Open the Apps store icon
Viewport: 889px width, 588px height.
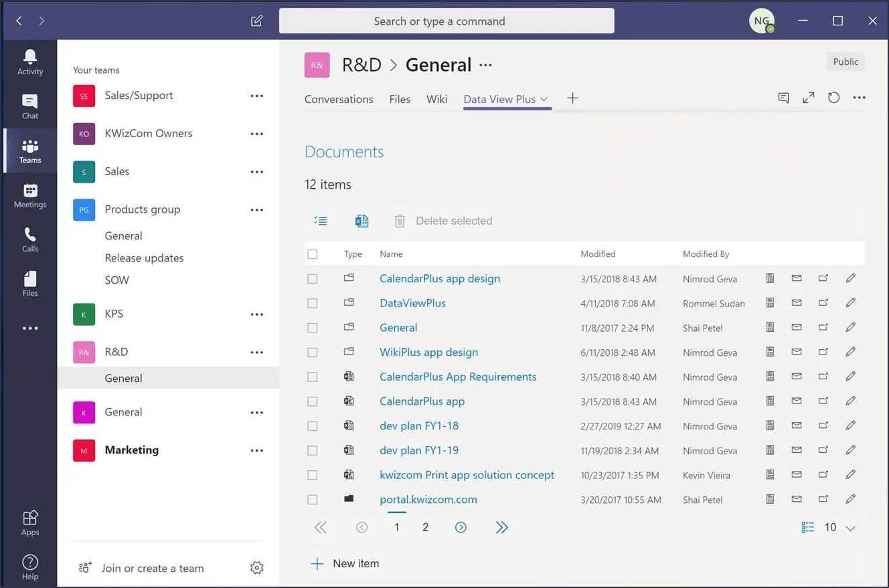pos(30,523)
